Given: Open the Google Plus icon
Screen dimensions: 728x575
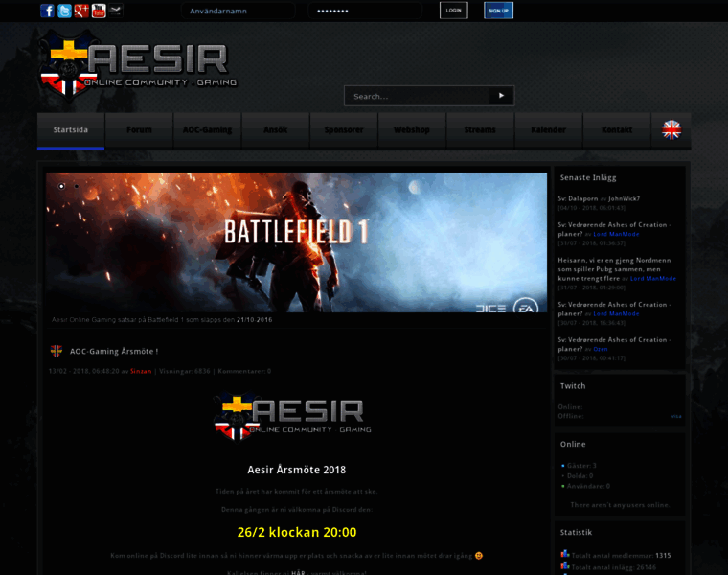Looking at the screenshot, I should [x=81, y=11].
